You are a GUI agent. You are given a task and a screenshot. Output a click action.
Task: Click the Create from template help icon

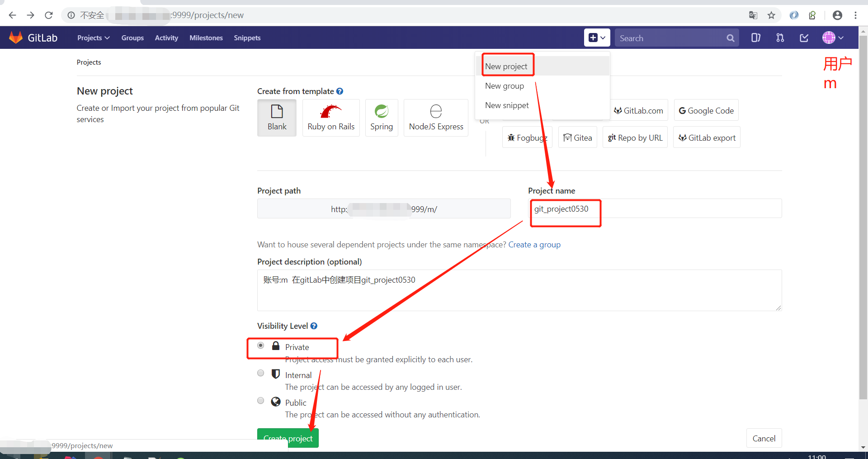340,91
